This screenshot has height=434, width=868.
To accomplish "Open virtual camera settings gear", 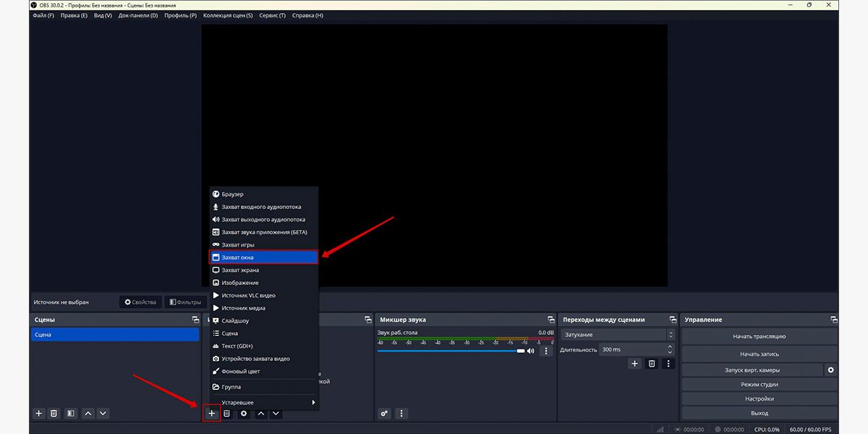I will click(x=831, y=370).
